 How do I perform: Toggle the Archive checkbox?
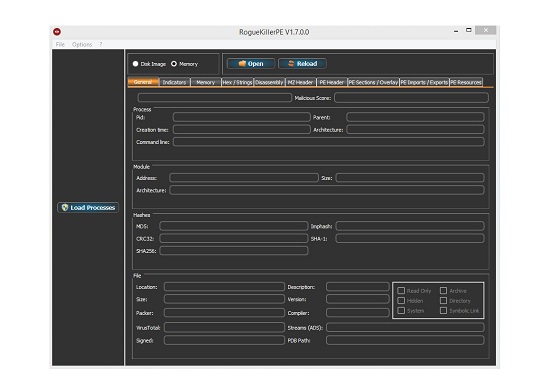point(443,291)
